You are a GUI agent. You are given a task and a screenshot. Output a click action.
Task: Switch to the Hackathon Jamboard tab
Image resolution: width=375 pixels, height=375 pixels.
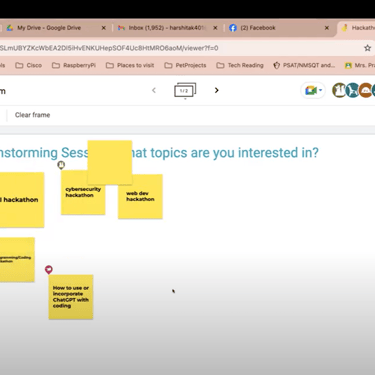[x=358, y=28]
